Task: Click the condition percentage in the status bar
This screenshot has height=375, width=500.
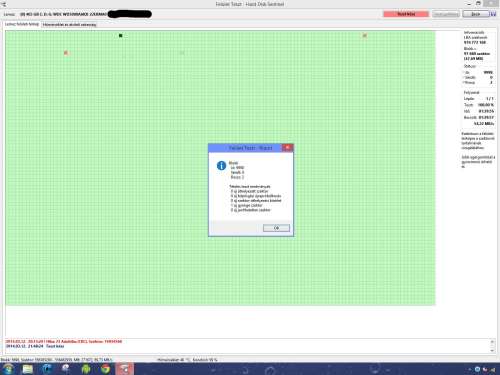Action: 205,360
